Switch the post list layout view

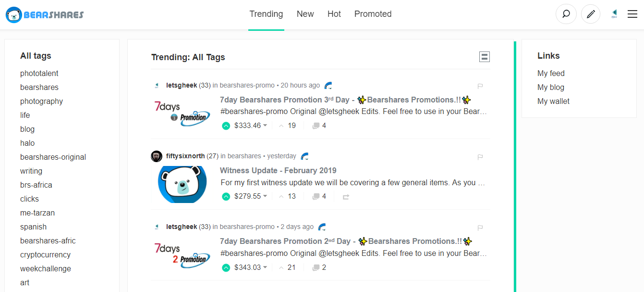(485, 56)
